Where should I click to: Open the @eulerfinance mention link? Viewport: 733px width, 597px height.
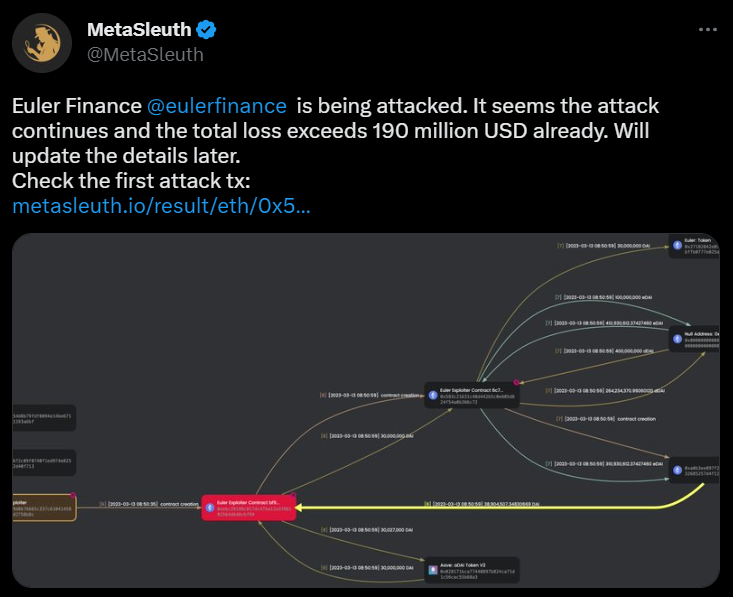(216, 106)
